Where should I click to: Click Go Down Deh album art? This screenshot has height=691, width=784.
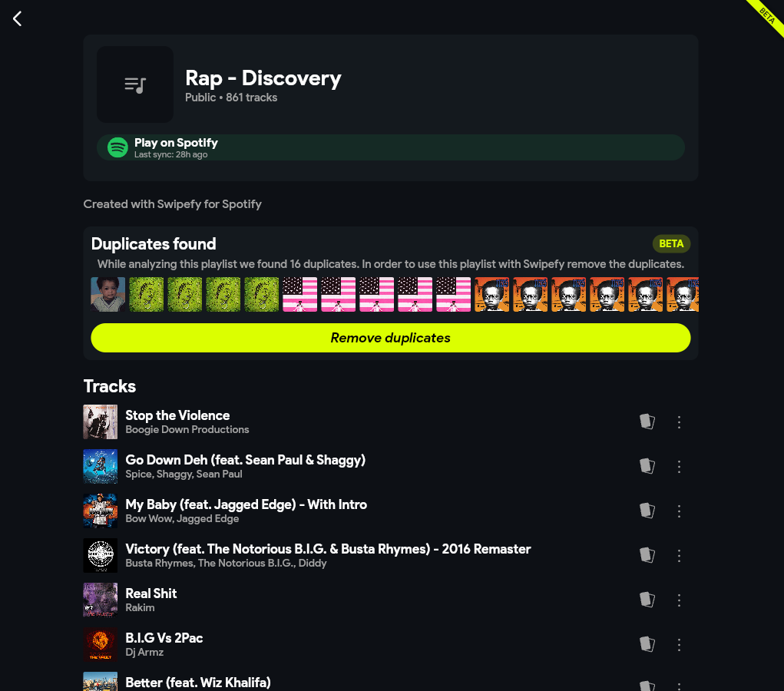(101, 467)
